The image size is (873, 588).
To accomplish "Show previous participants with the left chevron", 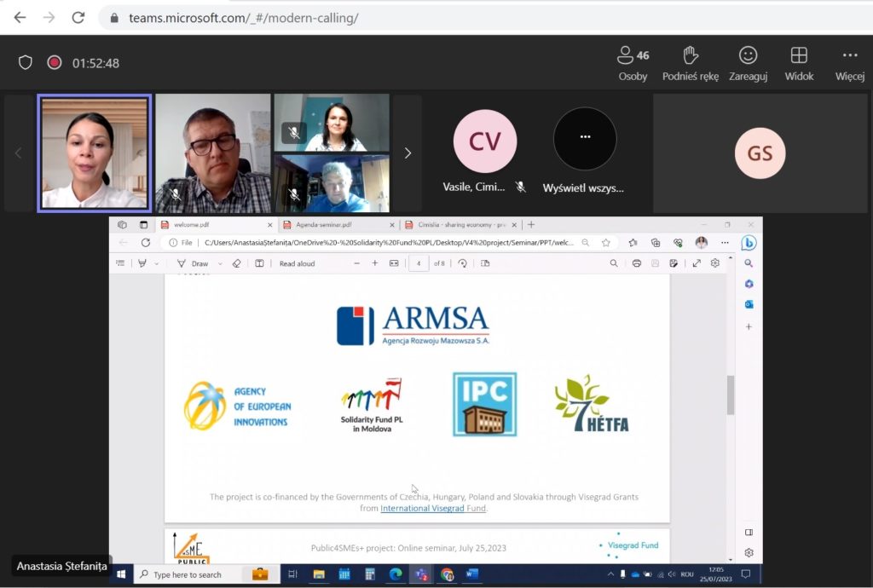I will tap(19, 153).
